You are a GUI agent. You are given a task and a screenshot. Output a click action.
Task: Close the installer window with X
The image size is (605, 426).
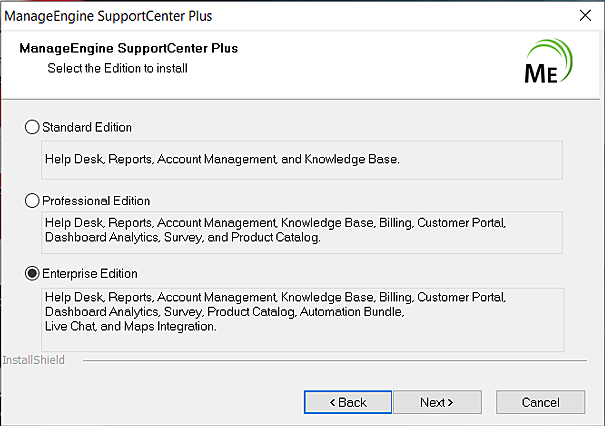(585, 15)
